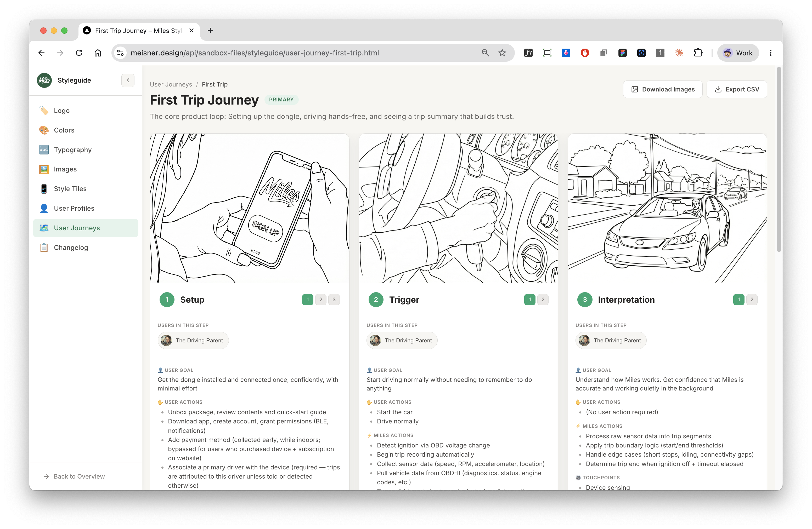This screenshot has width=812, height=529.
Task: Show Interpretation image variant 1
Action: tap(739, 300)
